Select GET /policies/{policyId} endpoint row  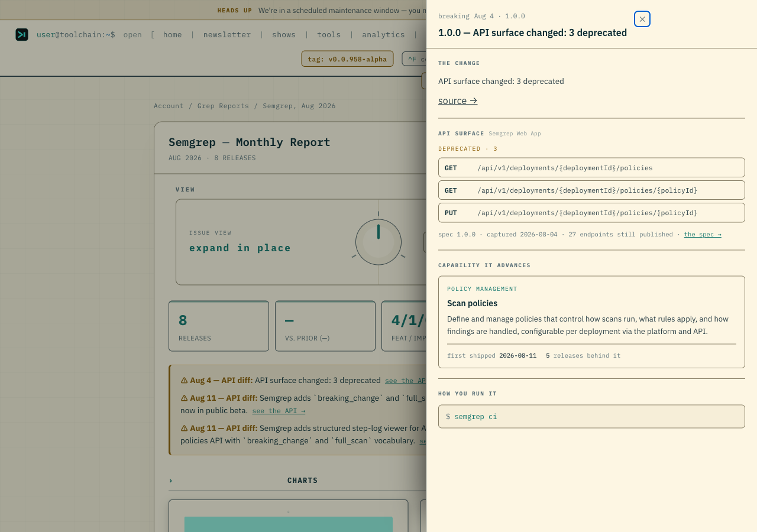(591, 190)
